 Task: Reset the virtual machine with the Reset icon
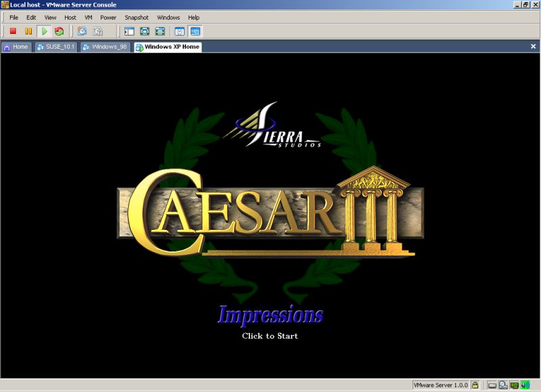coord(60,31)
